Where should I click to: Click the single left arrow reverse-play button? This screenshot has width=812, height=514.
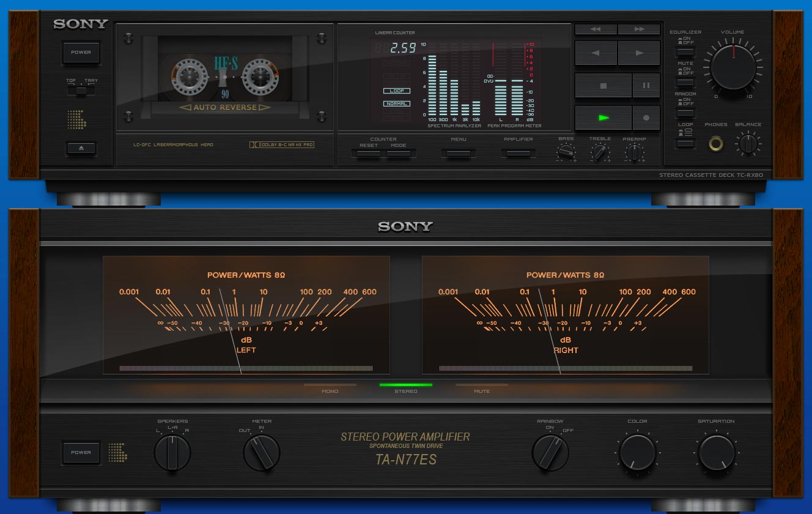point(596,53)
